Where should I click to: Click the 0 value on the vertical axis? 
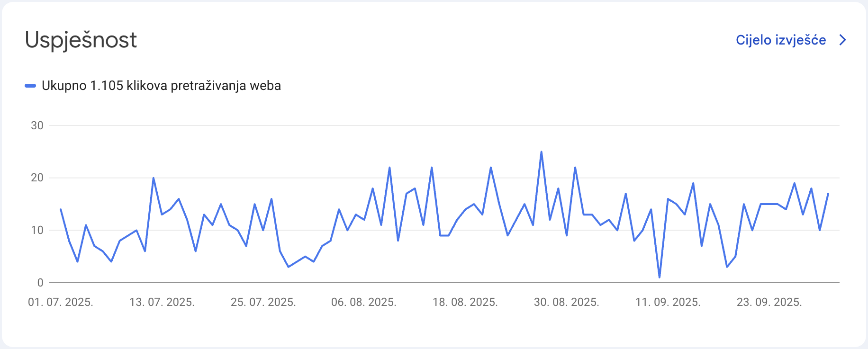pyautogui.click(x=40, y=283)
